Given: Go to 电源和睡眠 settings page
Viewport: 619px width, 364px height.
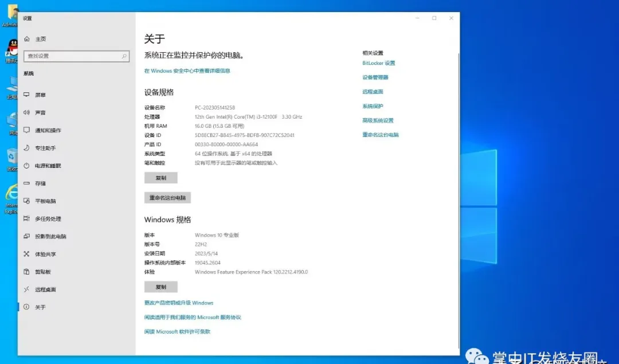Looking at the screenshot, I should coord(77,166).
